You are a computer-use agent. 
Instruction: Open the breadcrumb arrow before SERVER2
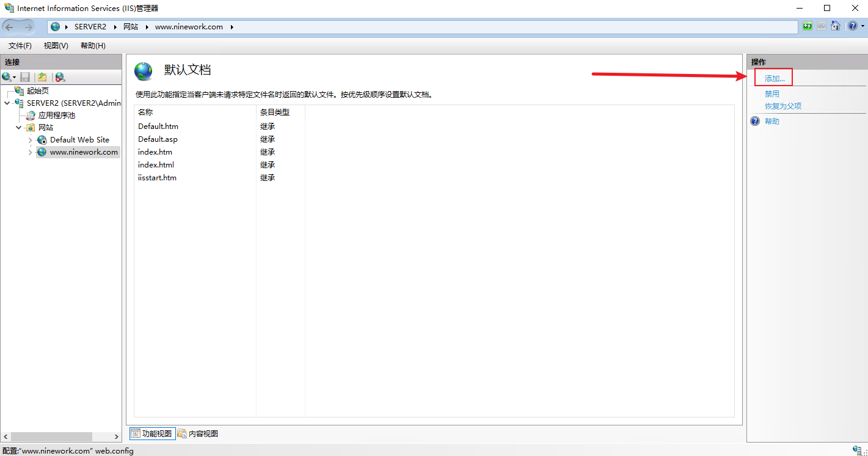[66, 27]
